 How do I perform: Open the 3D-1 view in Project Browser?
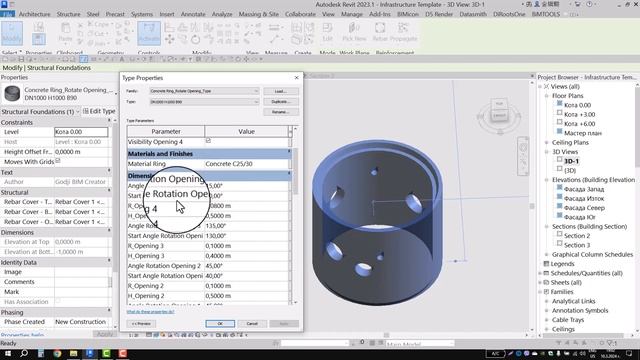click(x=571, y=161)
